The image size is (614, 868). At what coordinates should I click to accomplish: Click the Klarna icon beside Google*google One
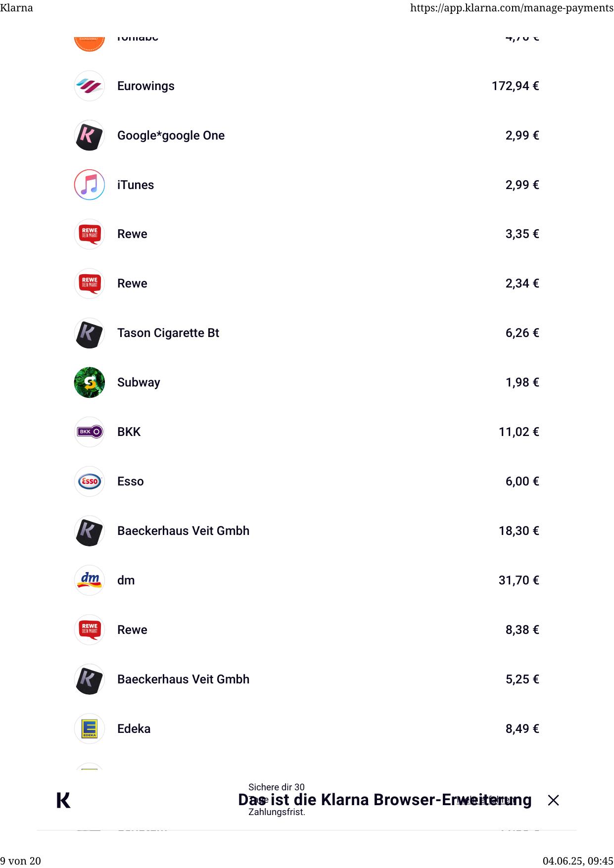[90, 136]
